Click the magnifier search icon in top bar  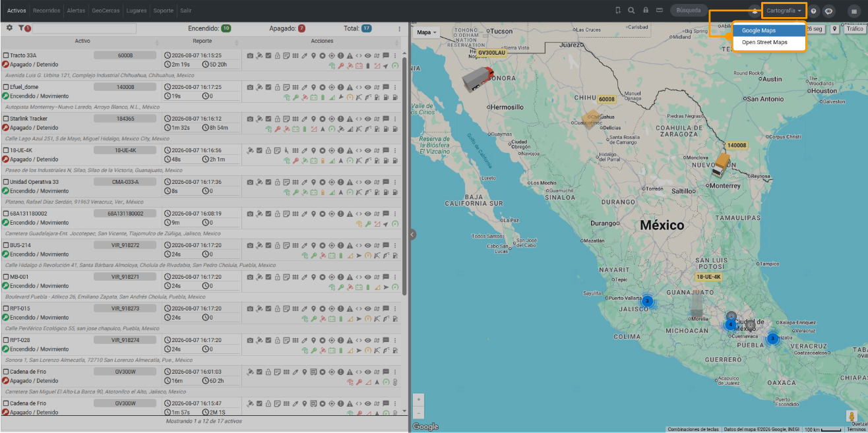(631, 11)
